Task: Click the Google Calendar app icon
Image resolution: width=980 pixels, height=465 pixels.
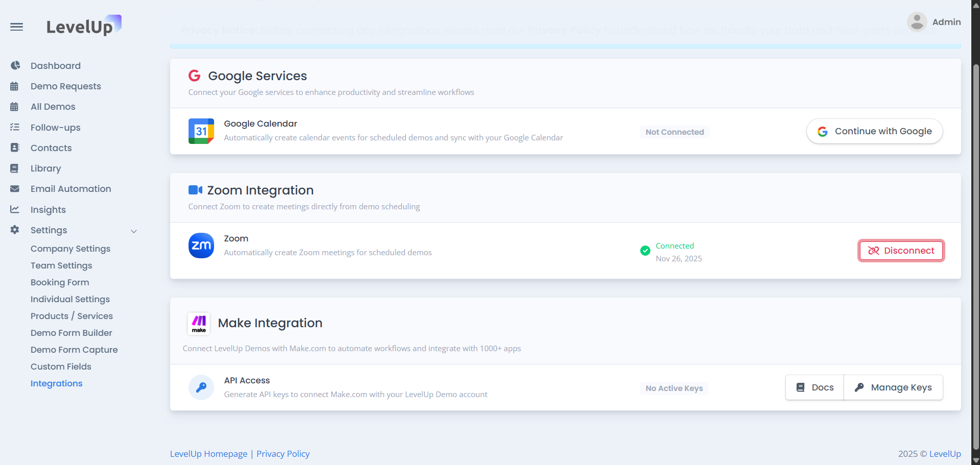Action: [201, 131]
